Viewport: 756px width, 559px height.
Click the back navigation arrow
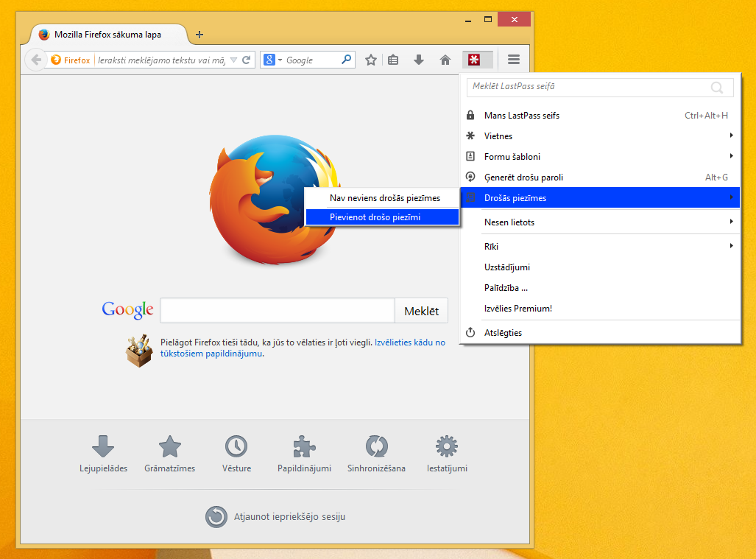pyautogui.click(x=35, y=60)
